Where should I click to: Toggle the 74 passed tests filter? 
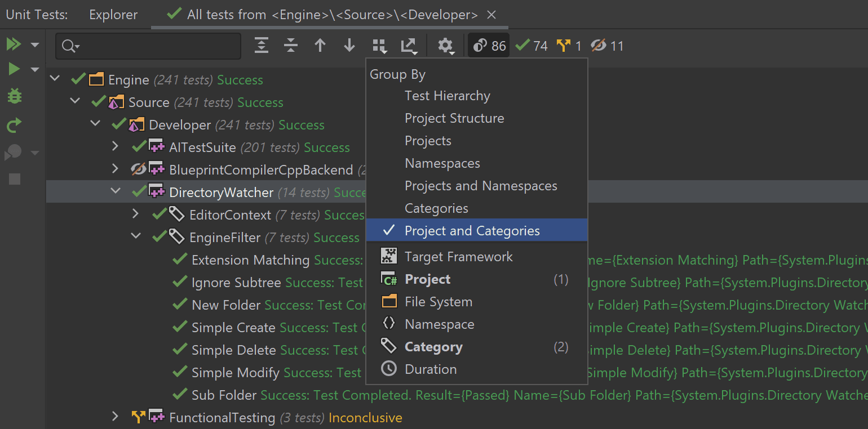coord(532,46)
